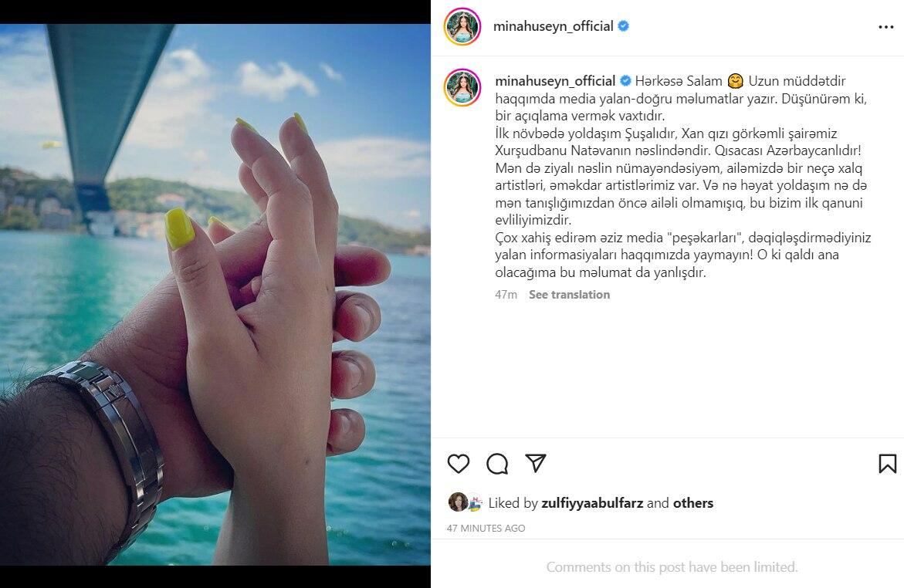The image size is (904, 588).
Task: View others who liked the post
Action: point(693,503)
